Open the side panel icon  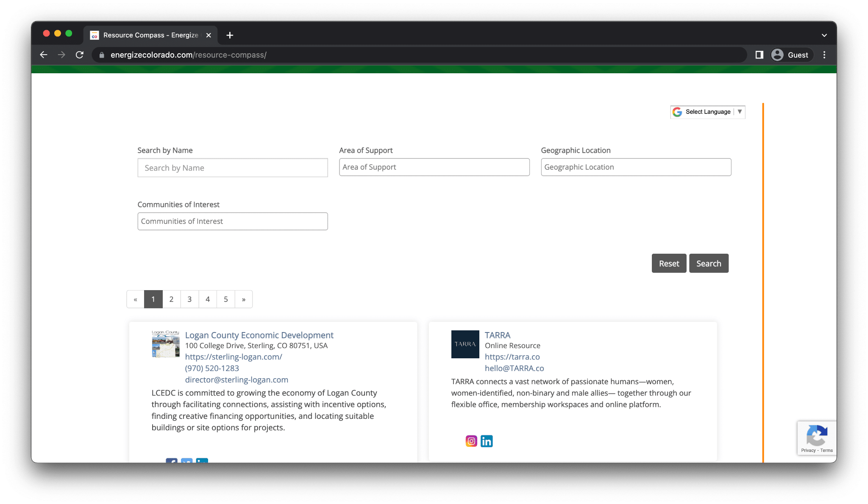click(759, 55)
